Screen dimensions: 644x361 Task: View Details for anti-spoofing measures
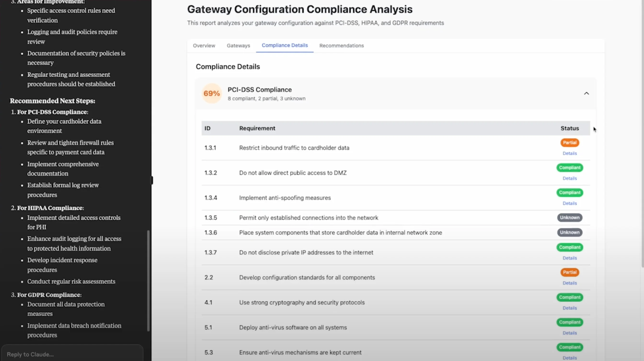[569, 203]
